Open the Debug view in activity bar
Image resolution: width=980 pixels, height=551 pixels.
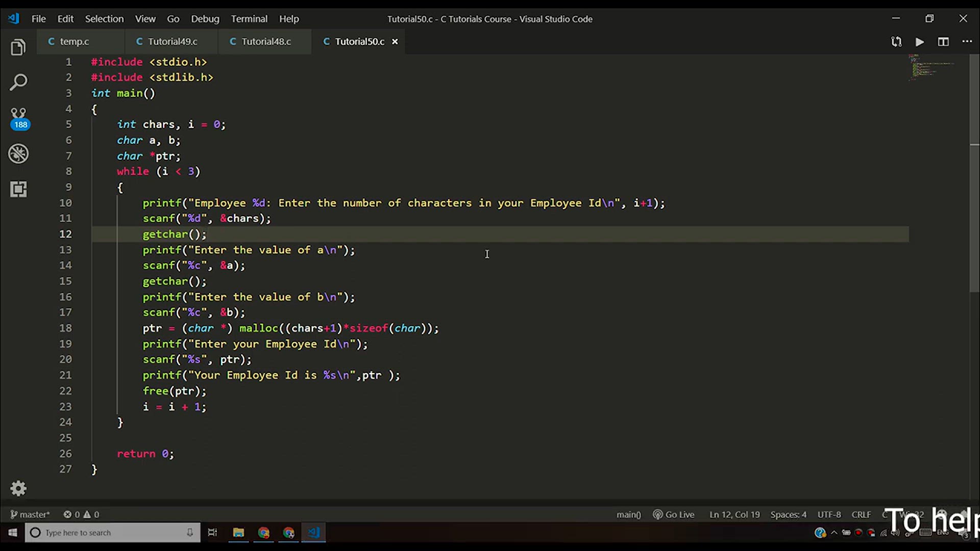point(18,154)
